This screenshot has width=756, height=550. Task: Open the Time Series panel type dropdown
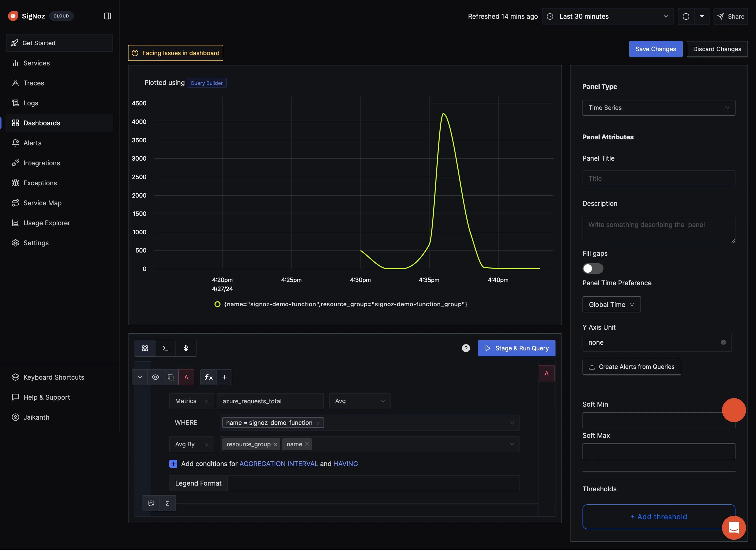[x=659, y=108]
